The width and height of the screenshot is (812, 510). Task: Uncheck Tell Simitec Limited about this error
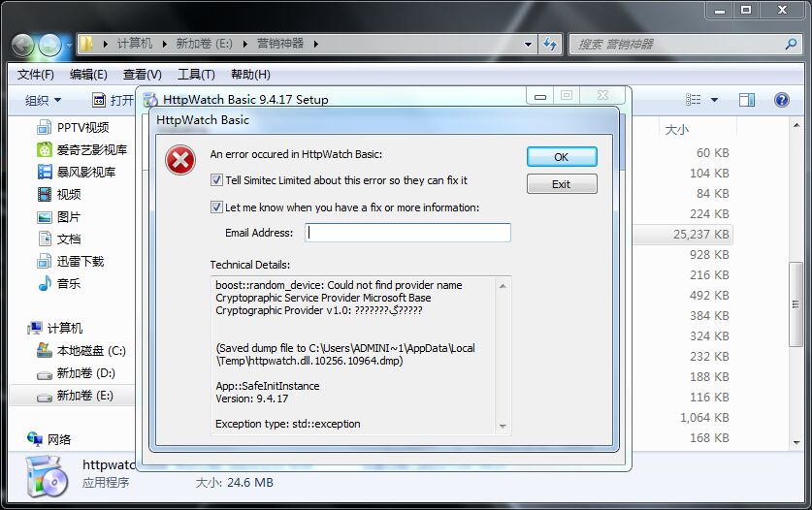coord(217,180)
